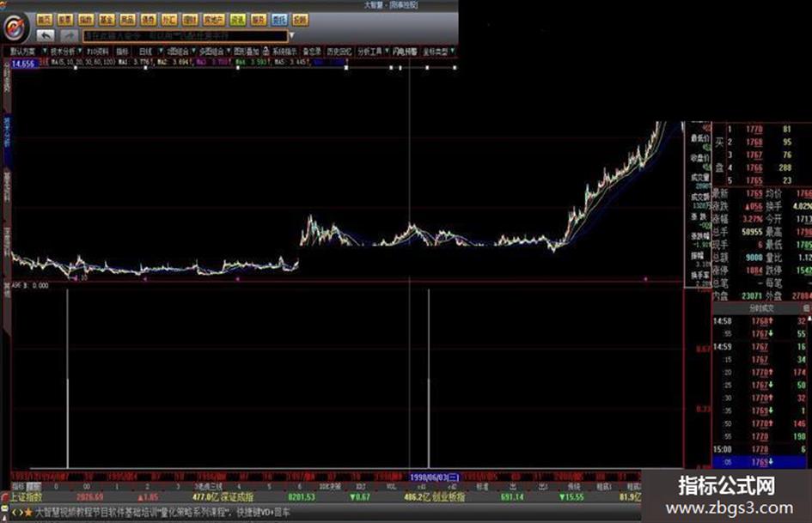Click the lock icon beside 图形叠加

tap(266, 52)
